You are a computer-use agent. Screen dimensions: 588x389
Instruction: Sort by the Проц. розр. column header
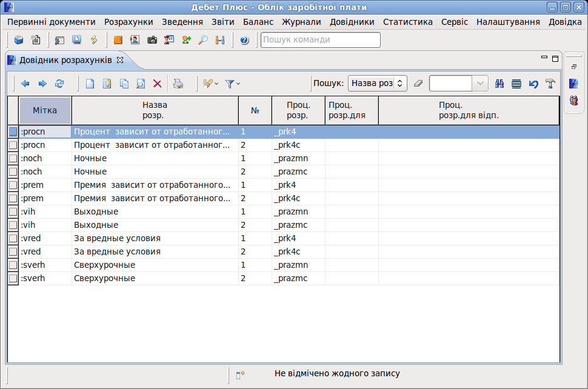pos(298,110)
